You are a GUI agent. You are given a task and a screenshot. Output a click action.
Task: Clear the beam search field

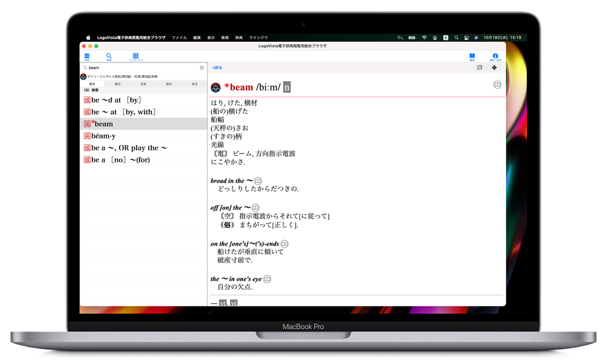(x=202, y=68)
